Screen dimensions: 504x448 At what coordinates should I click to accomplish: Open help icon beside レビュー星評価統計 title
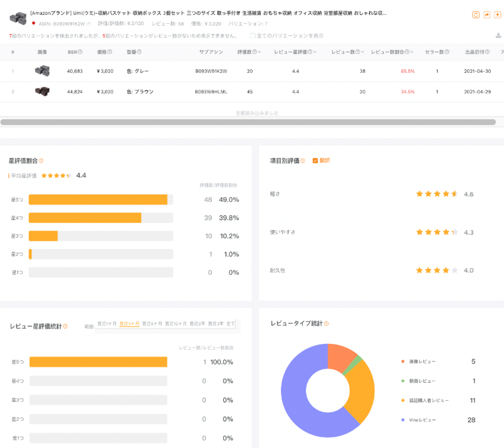click(x=65, y=326)
